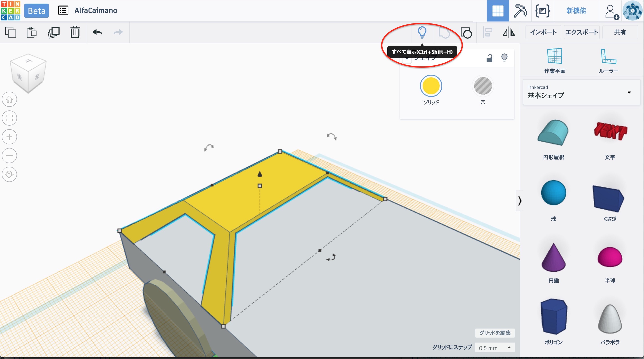Pick the blue sphere shape thumbnail
Image resolution: width=644 pixels, height=359 pixels.
pos(553,193)
